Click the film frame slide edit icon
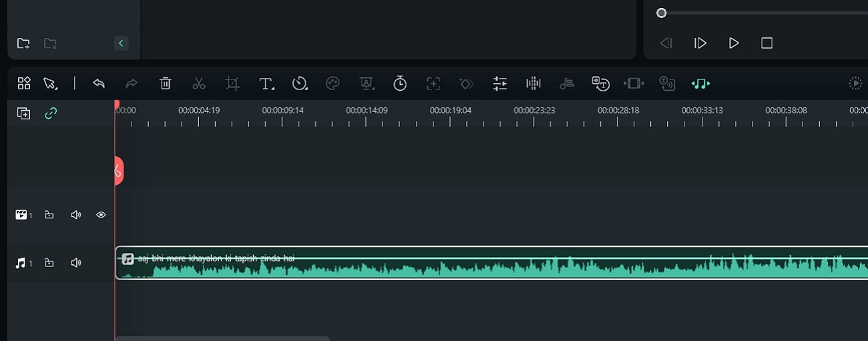Viewport: 868px width, 341px height. click(x=634, y=83)
